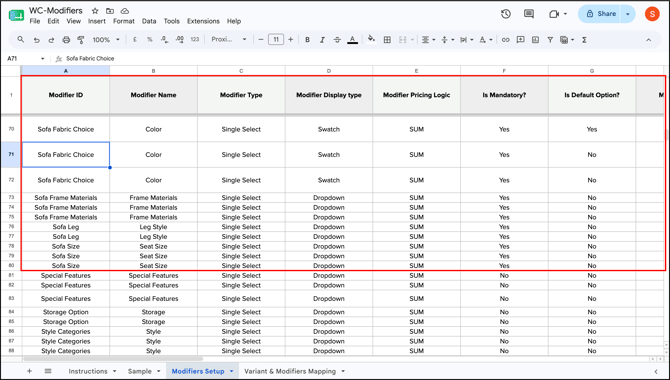Image resolution: width=670 pixels, height=380 pixels.
Task: Open more number formats (123)
Action: 195,39
